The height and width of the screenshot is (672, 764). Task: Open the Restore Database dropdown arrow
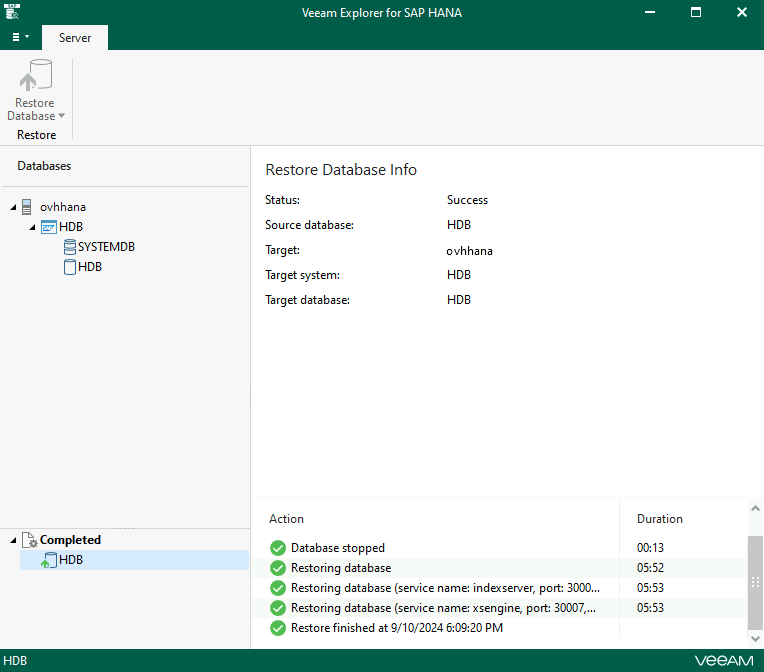point(61,116)
